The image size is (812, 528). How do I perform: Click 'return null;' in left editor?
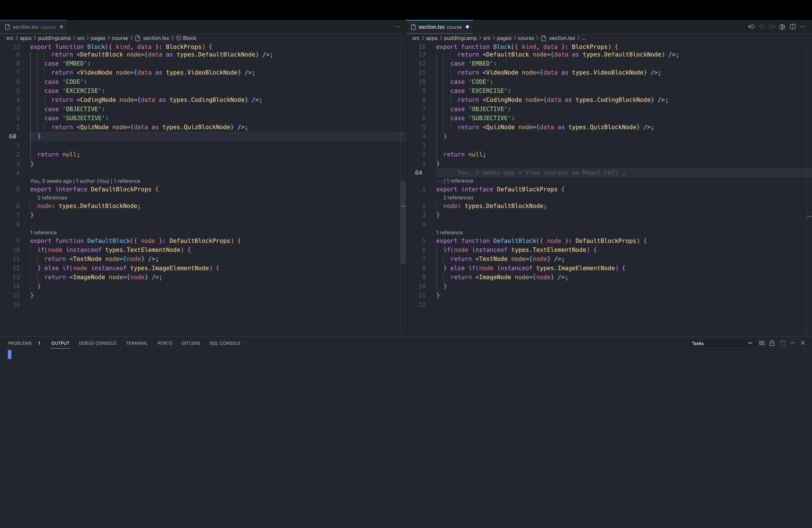tap(58, 155)
